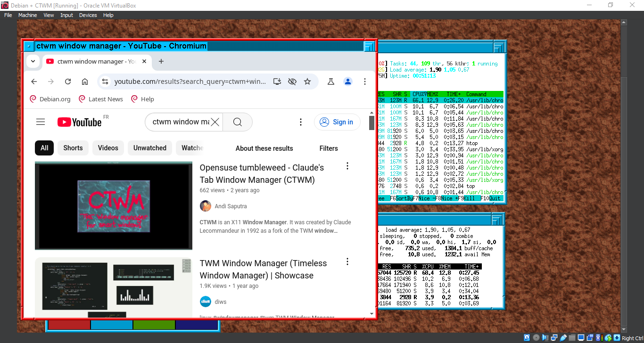Reload the YouTube page
Image resolution: width=644 pixels, height=343 pixels.
(x=68, y=81)
